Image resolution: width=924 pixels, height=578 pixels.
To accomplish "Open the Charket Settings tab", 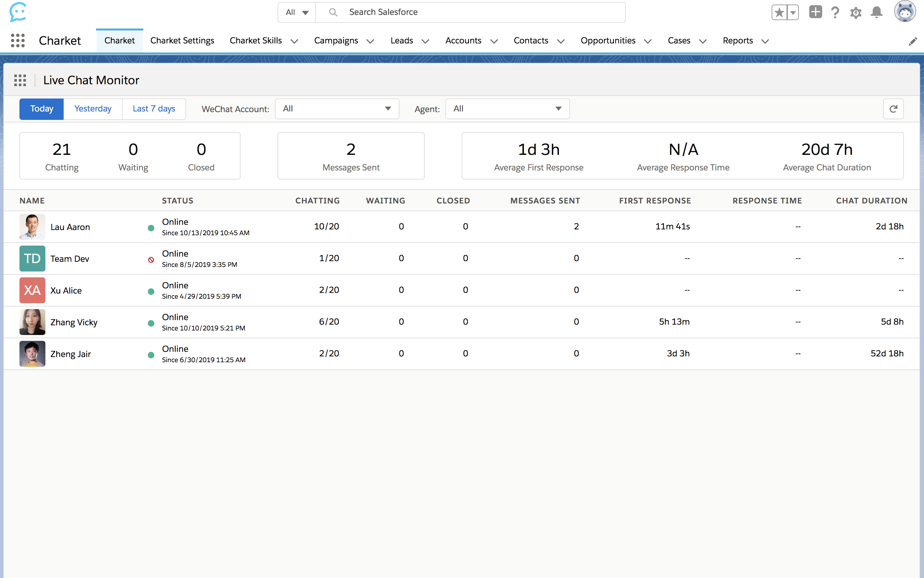I will point(182,40).
